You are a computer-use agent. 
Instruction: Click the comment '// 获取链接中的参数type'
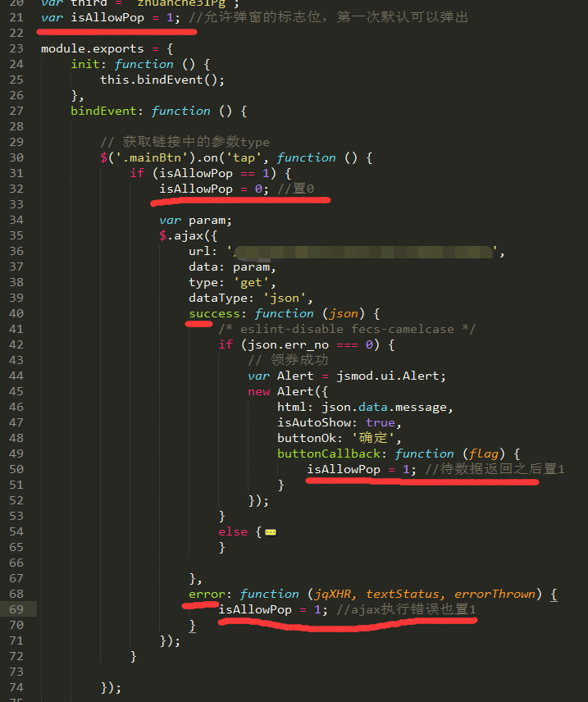185,142
